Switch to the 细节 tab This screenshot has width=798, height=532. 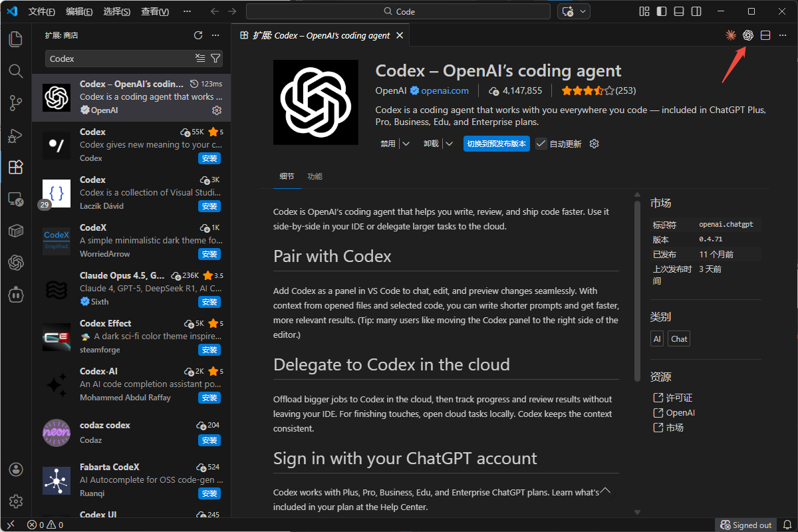[287, 176]
